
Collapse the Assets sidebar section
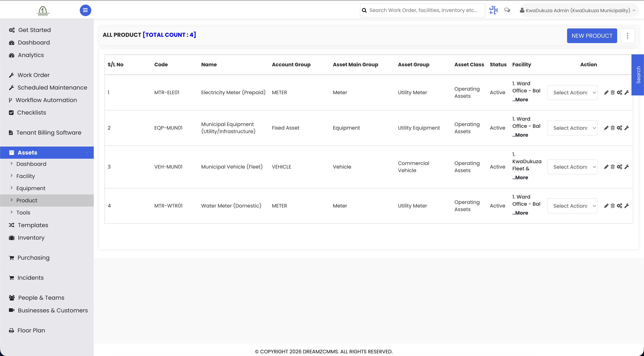(x=47, y=153)
